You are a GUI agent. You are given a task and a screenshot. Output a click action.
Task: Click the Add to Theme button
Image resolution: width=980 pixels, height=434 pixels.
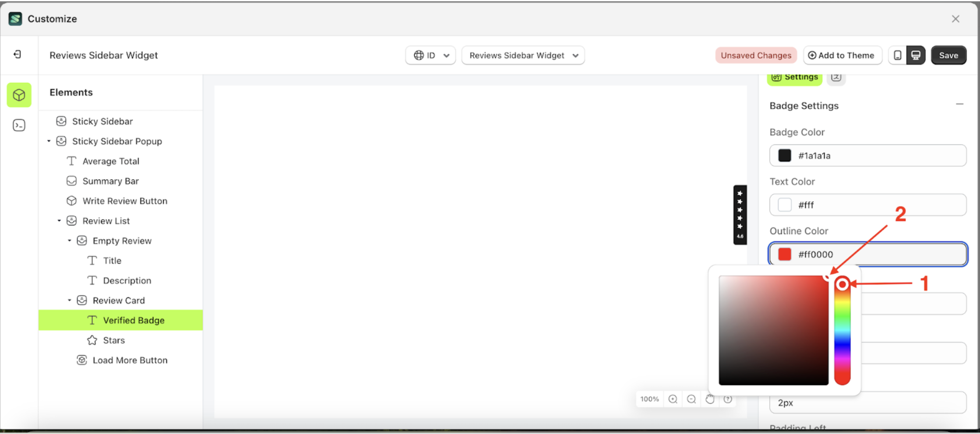tap(842, 55)
